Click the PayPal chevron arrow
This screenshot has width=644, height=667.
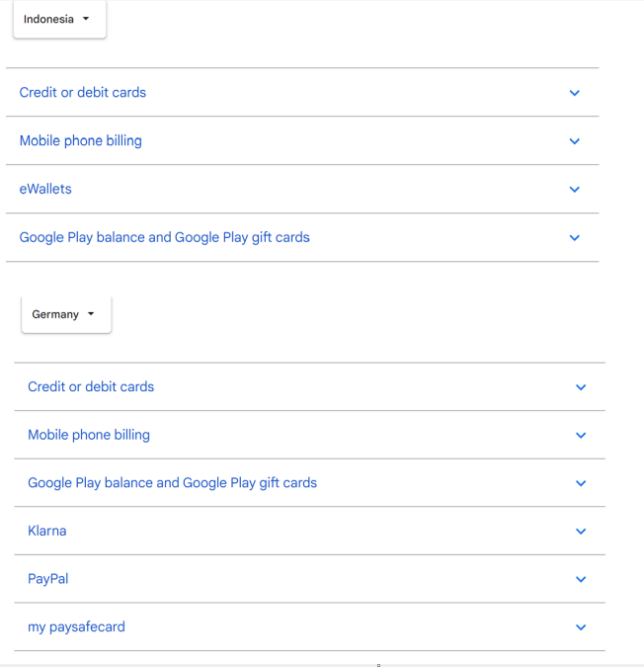[581, 580]
